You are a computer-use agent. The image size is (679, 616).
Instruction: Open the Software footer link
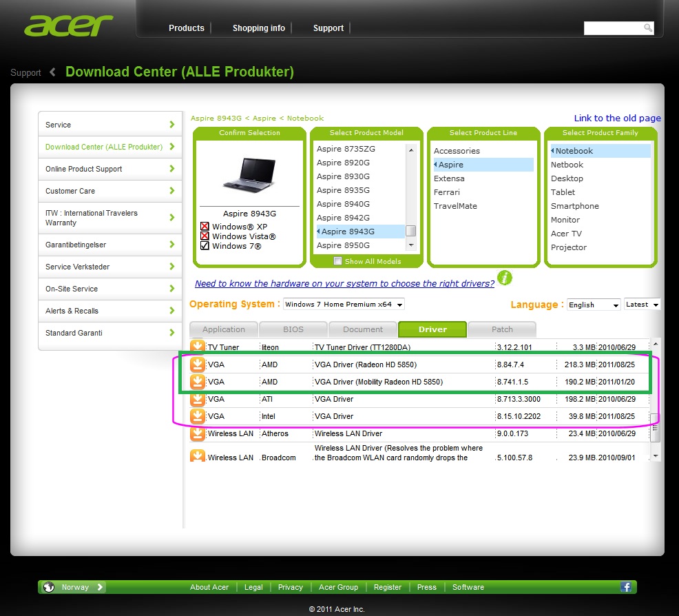tap(468, 587)
